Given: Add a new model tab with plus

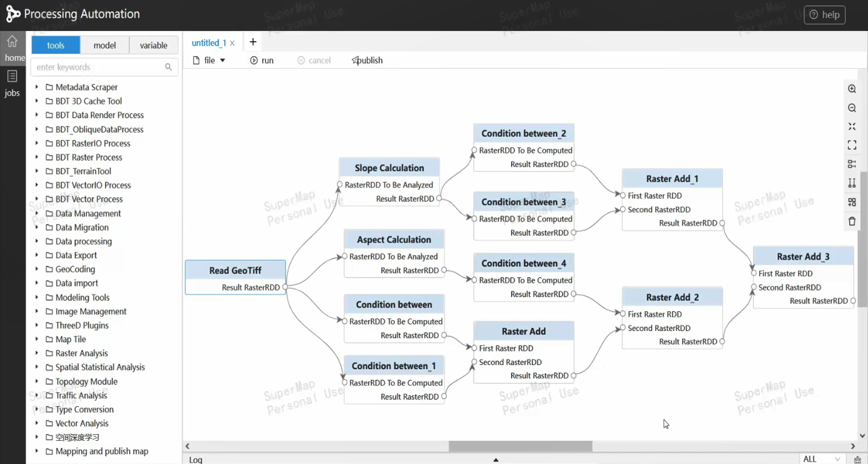Looking at the screenshot, I should [253, 42].
